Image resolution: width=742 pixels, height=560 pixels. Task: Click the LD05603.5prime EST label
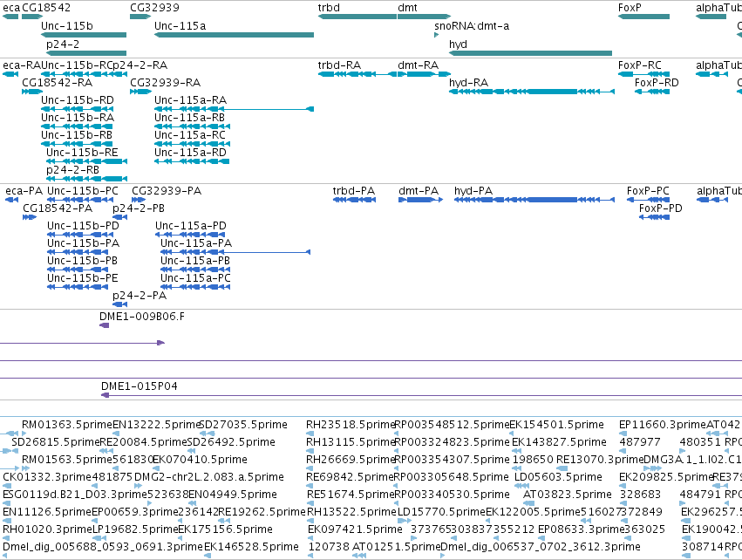(x=558, y=477)
